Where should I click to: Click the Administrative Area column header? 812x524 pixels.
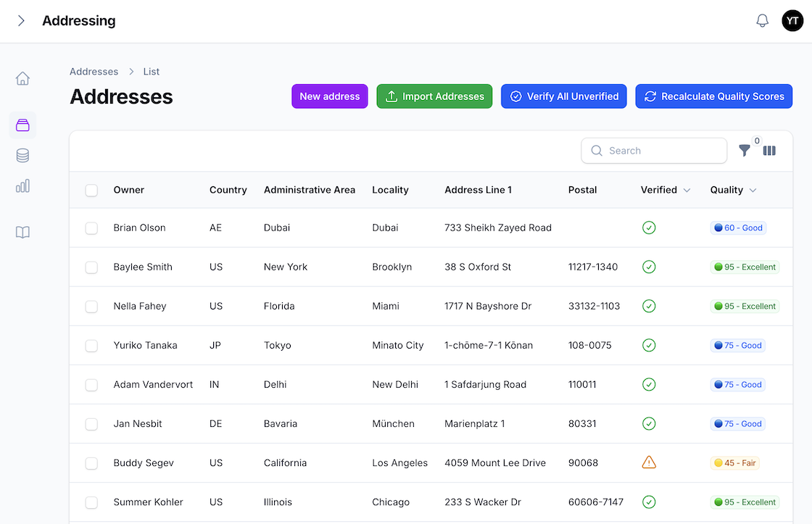coord(310,190)
